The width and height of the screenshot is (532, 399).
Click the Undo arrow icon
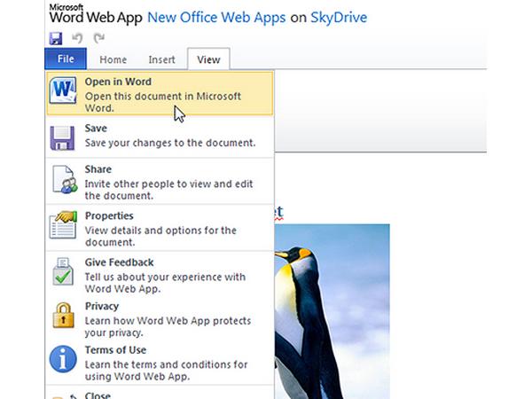78,38
